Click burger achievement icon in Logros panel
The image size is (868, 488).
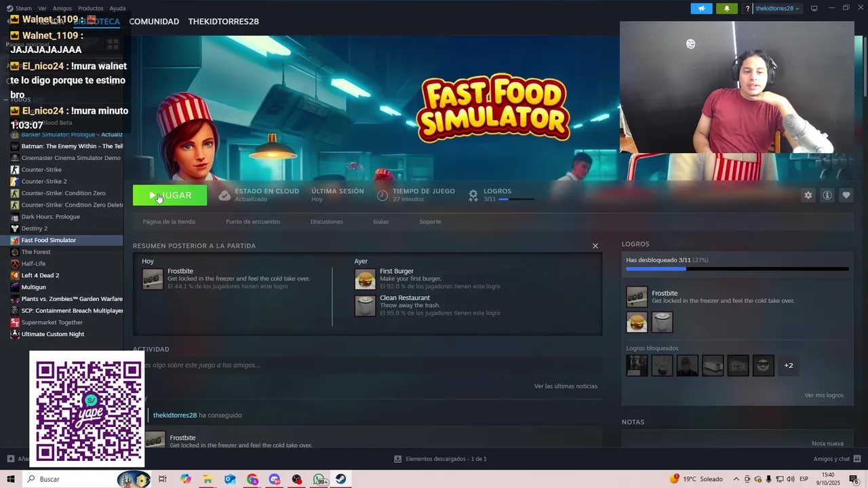click(x=637, y=322)
